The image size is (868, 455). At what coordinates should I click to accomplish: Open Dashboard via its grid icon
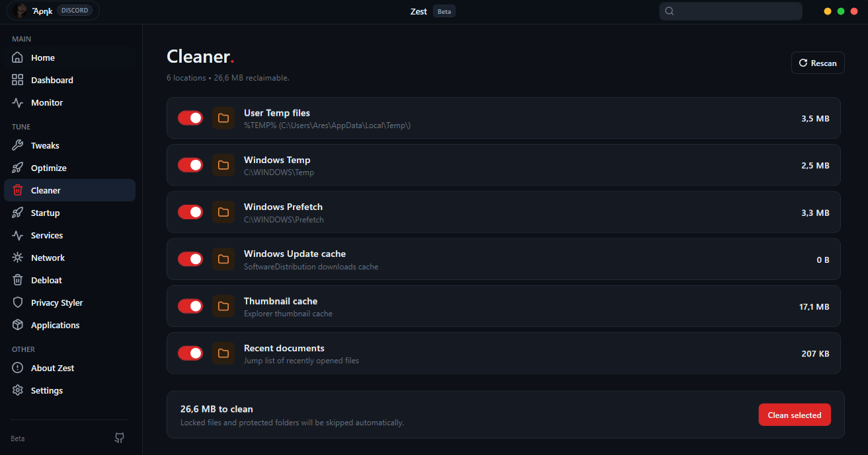(18, 80)
